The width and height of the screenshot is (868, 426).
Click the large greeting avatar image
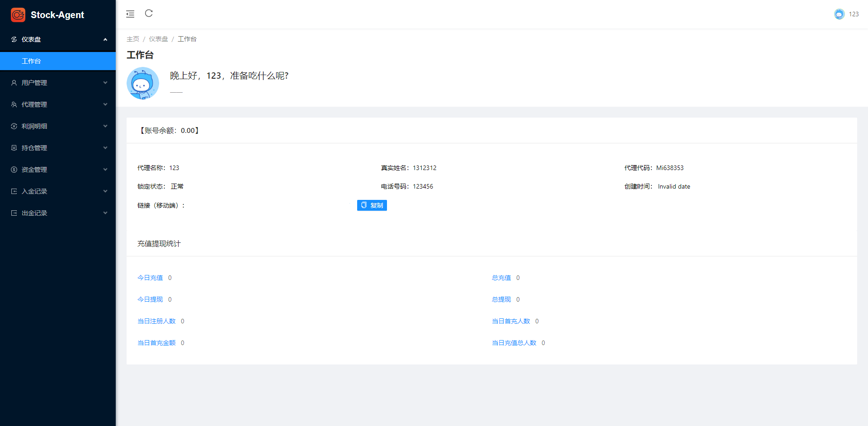(x=143, y=83)
